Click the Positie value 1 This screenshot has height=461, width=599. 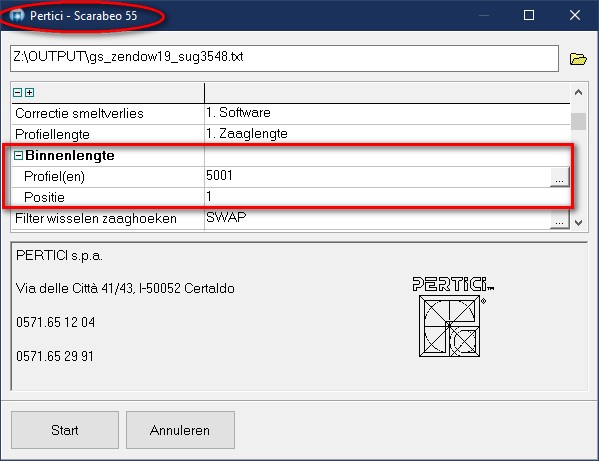(209, 197)
